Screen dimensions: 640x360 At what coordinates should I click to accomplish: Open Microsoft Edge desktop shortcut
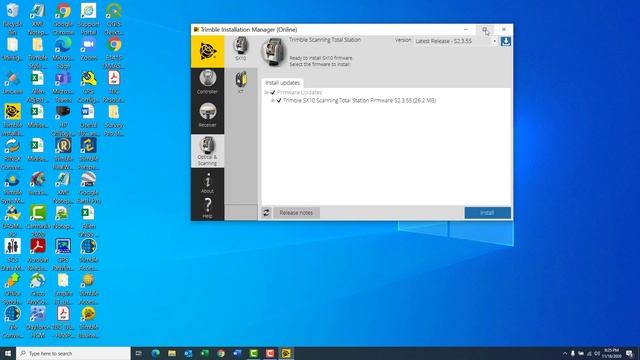point(63,53)
